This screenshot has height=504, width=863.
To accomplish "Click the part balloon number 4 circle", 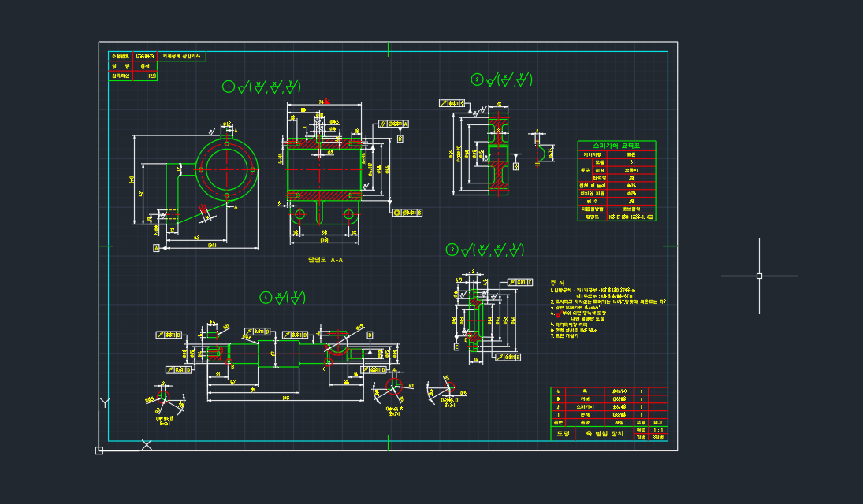I will point(266,298).
